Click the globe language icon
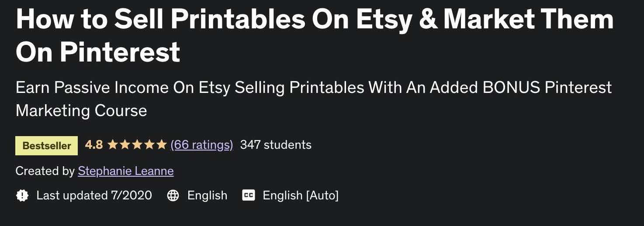644x226 pixels. (173, 195)
